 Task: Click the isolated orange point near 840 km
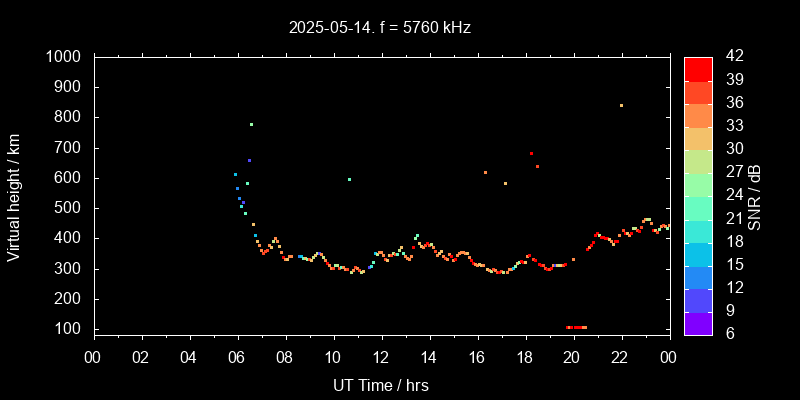point(621,105)
